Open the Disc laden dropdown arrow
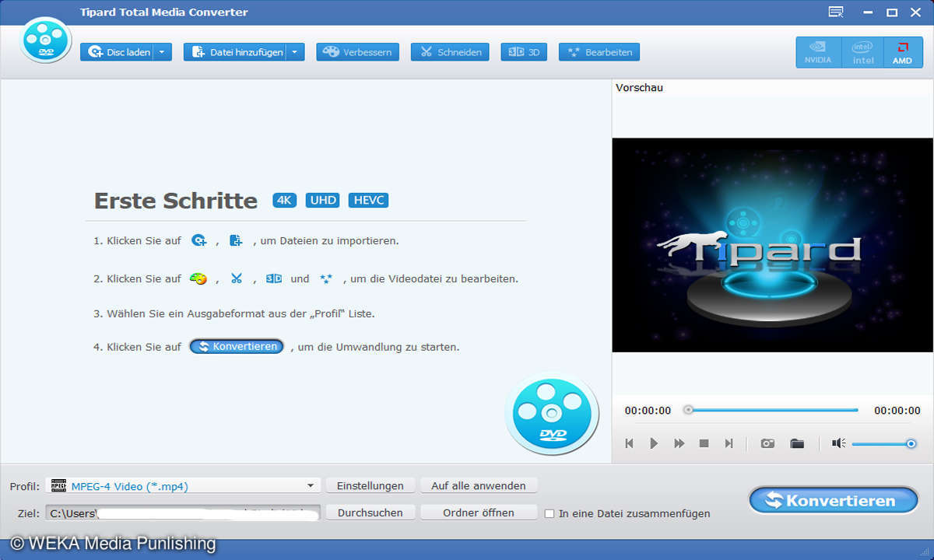 [162, 52]
